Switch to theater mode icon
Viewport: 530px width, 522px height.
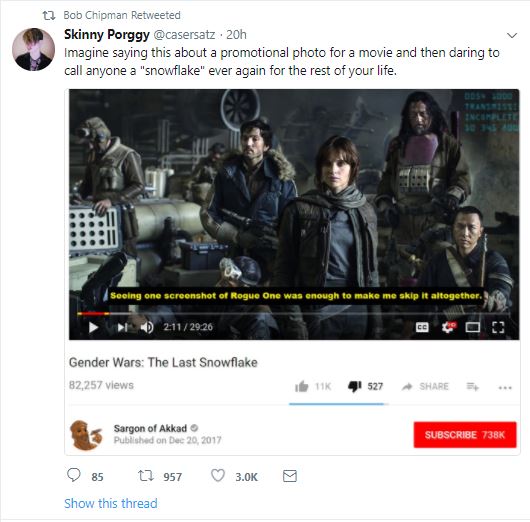click(x=473, y=327)
